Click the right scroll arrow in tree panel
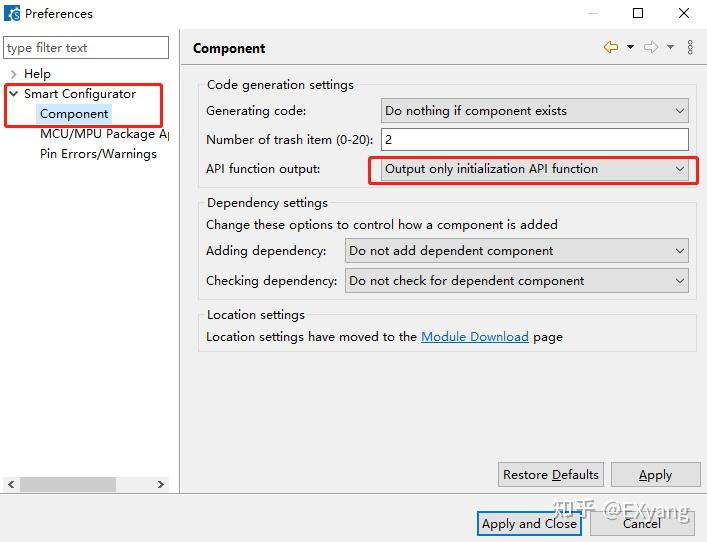The width and height of the screenshot is (707, 542). tap(161, 485)
